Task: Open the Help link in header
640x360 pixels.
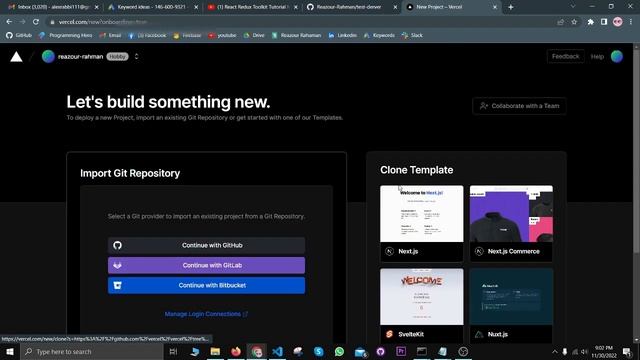Action: point(597,57)
